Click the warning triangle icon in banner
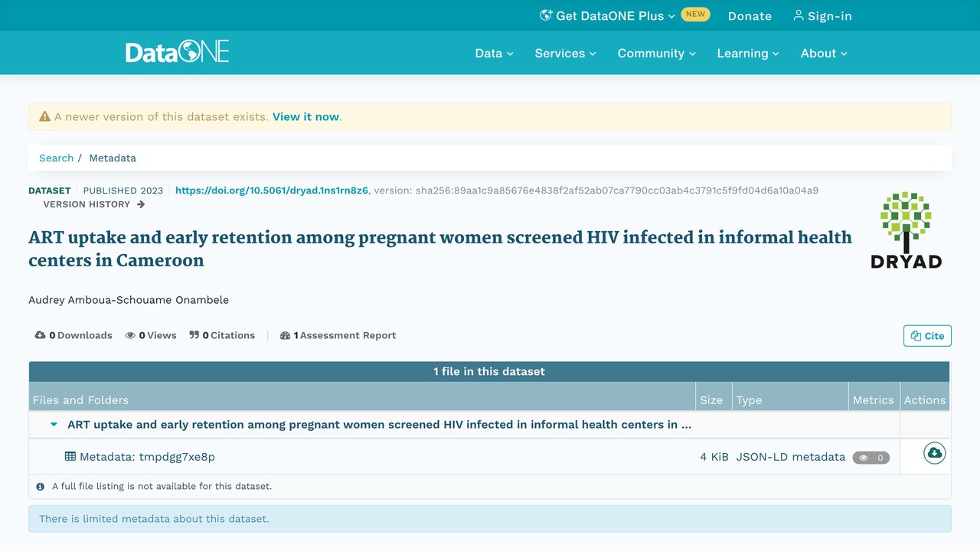 [x=45, y=117]
